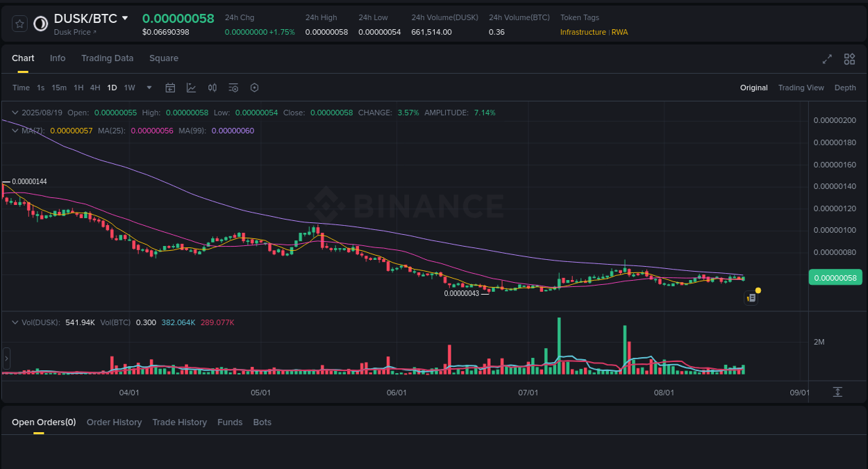Open the layout grid icon
Viewport: 868px width, 469px height.
[849, 60]
